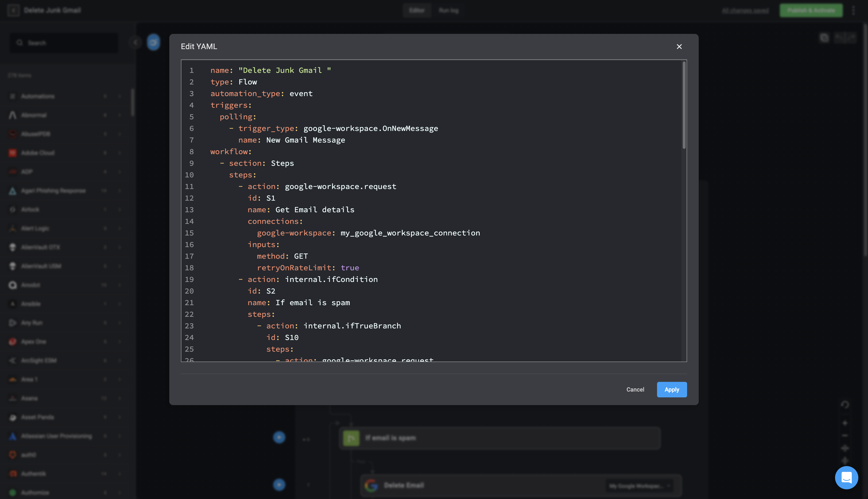
Task: Click the Adobe Cloud integration icon
Action: (x=13, y=153)
